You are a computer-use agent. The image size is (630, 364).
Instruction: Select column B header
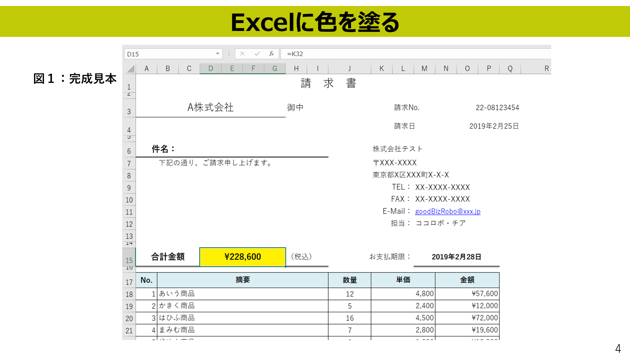(x=168, y=69)
